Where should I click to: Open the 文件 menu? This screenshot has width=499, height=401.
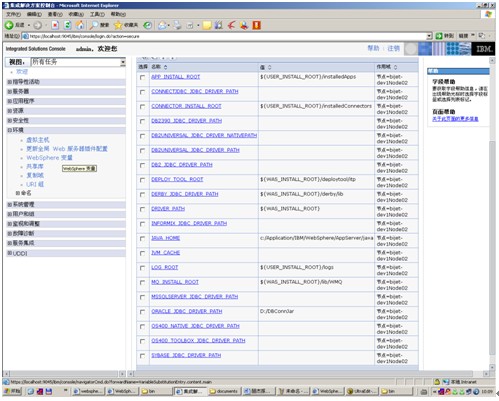[x=14, y=14]
